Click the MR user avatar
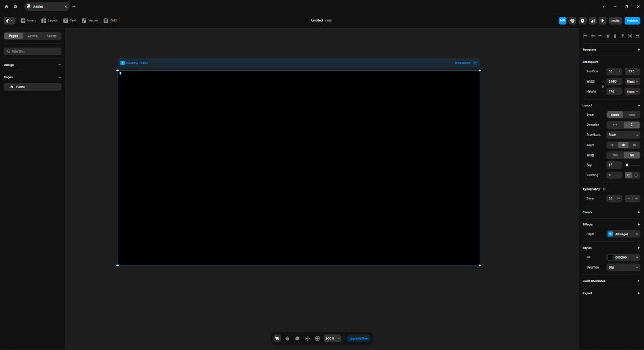Image resolution: width=644 pixels, height=350 pixels. point(562,20)
